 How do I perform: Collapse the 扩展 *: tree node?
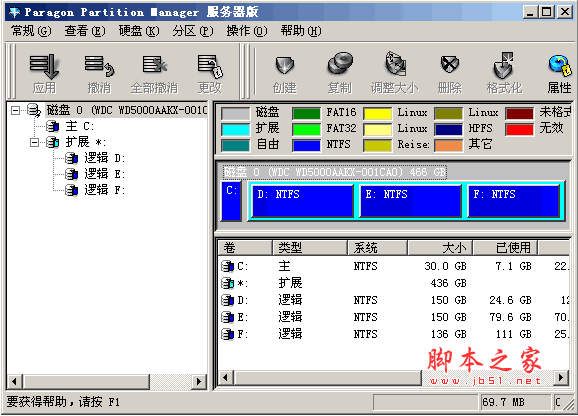click(34, 142)
